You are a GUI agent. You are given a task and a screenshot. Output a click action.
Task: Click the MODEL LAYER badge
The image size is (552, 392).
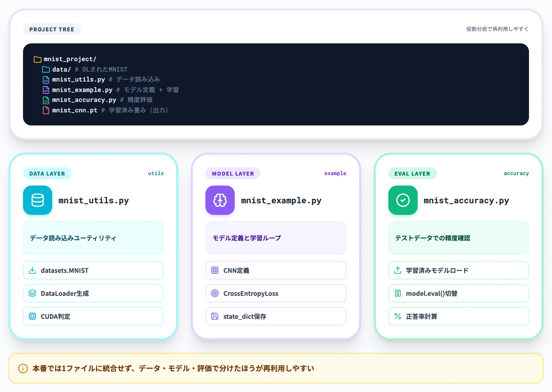[233, 174]
